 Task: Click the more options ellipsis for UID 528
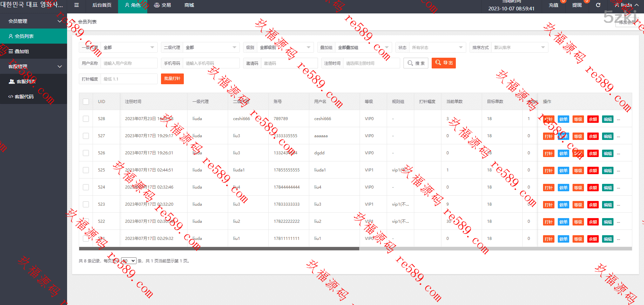[619, 119]
